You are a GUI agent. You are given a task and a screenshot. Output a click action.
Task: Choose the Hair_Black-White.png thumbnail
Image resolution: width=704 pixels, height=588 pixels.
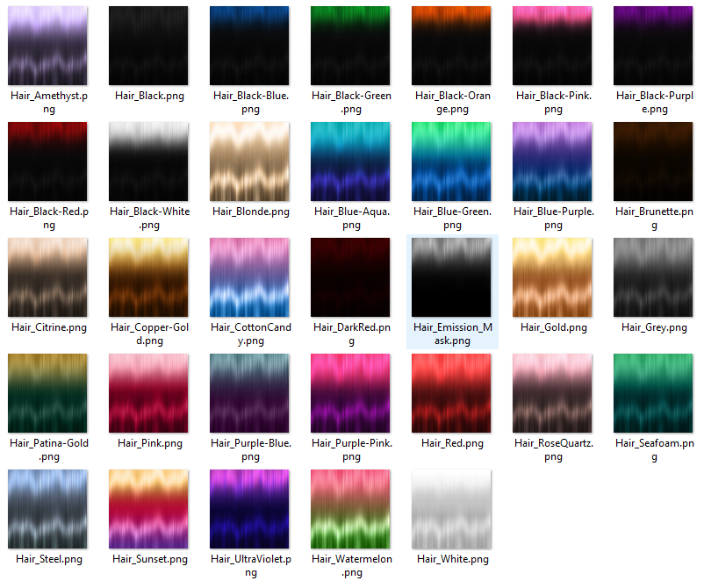point(148,161)
